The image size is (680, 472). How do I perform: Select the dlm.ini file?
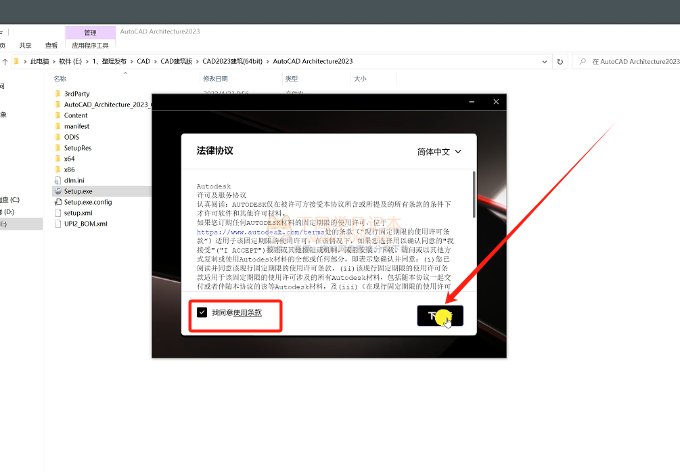tap(74, 179)
